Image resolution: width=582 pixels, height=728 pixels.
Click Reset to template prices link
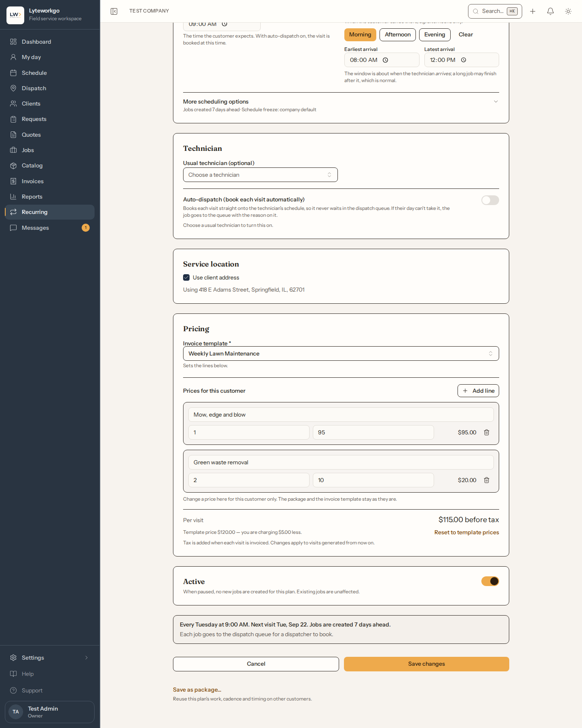coord(466,532)
